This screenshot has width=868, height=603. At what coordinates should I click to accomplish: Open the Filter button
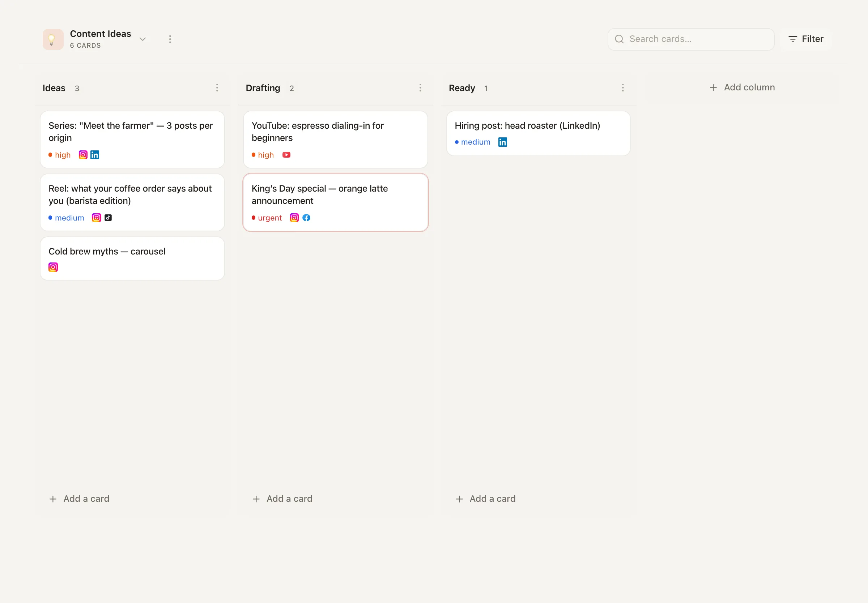(x=806, y=39)
